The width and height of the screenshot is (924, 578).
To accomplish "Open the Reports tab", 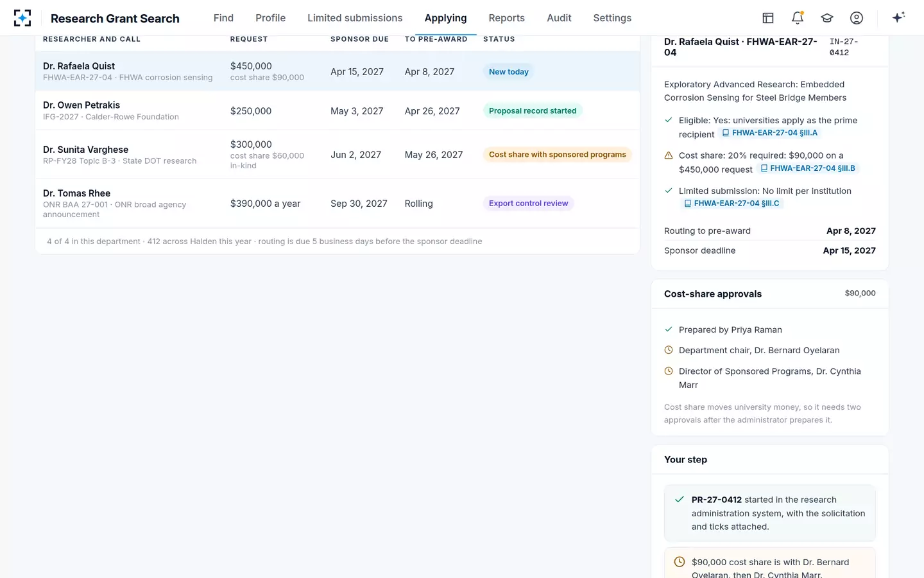I will [x=507, y=18].
